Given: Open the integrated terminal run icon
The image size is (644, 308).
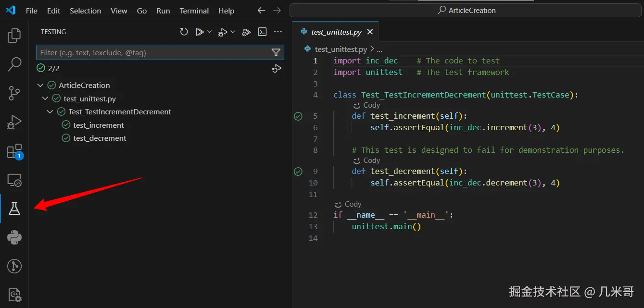Looking at the screenshot, I should [262, 32].
